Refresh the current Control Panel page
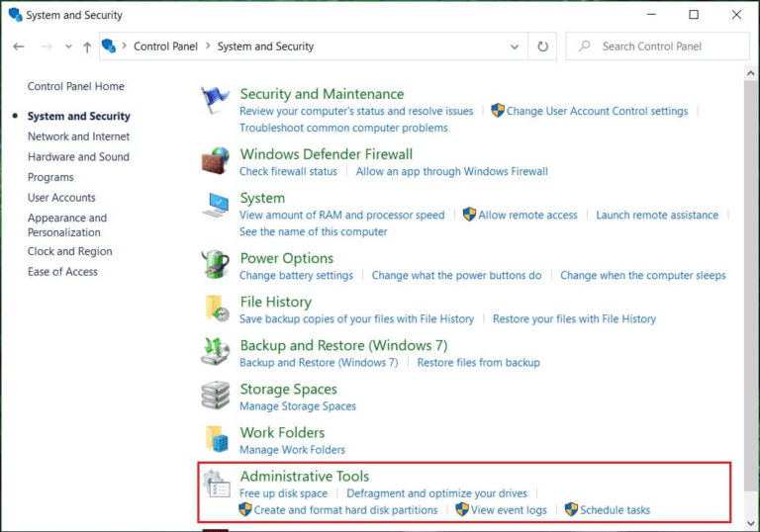Screen dimensions: 760x532 click(x=543, y=46)
